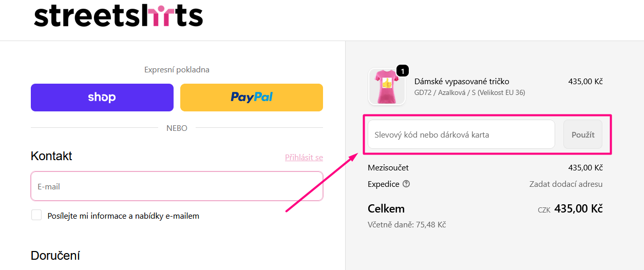The height and width of the screenshot is (270, 644).
Task: Choose PayPal express checkout
Action: 252,98
